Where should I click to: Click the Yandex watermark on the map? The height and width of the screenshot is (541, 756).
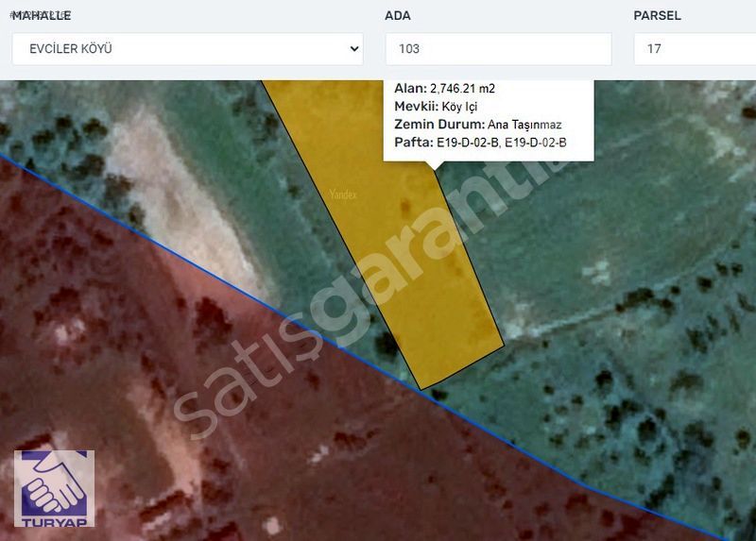(x=343, y=194)
